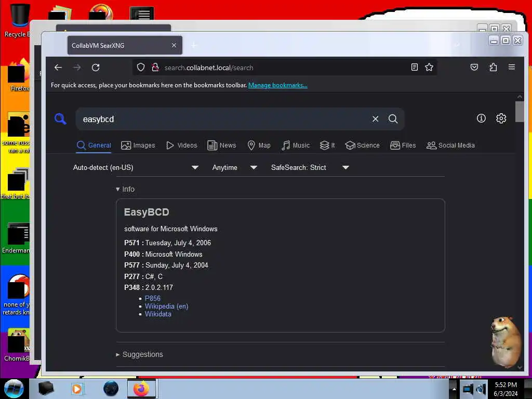This screenshot has width=532, height=399.
Task: Clear the search query with the X icon
Action: pos(375,119)
